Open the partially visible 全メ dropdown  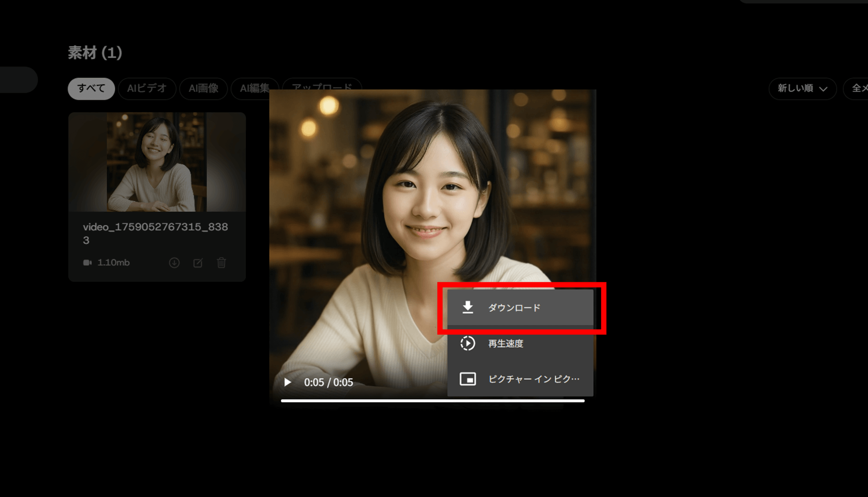[858, 88]
